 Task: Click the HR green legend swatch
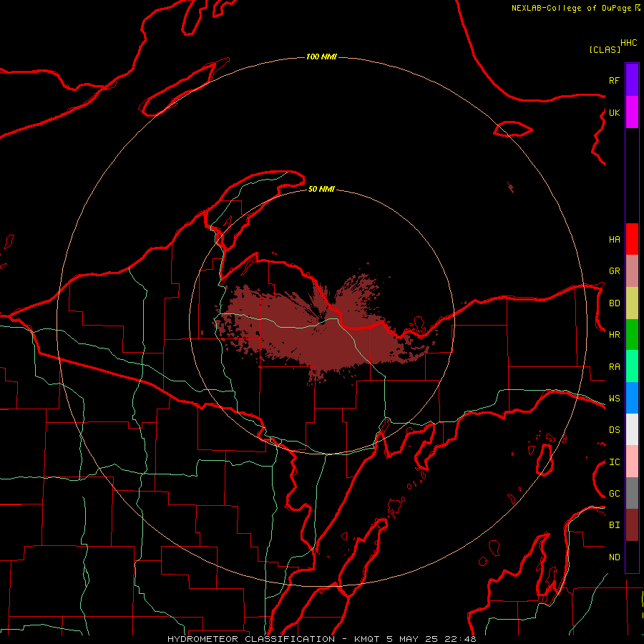tap(632, 335)
